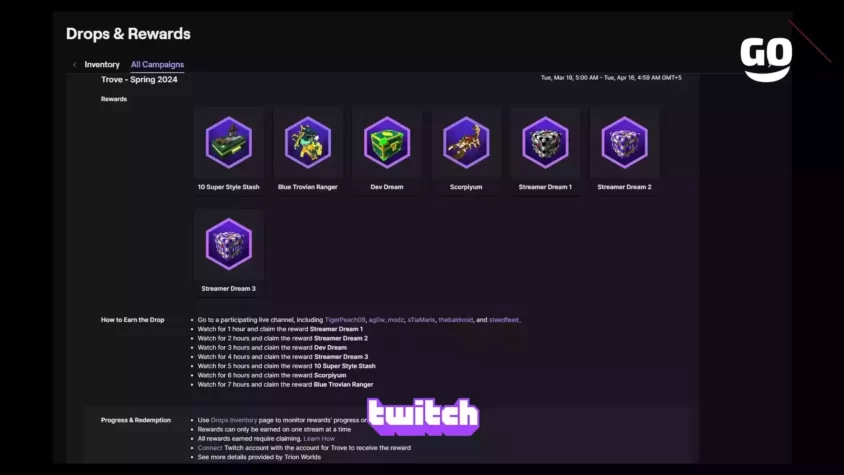Select the All Campaigns tab
The height and width of the screenshot is (475, 844).
157,65
